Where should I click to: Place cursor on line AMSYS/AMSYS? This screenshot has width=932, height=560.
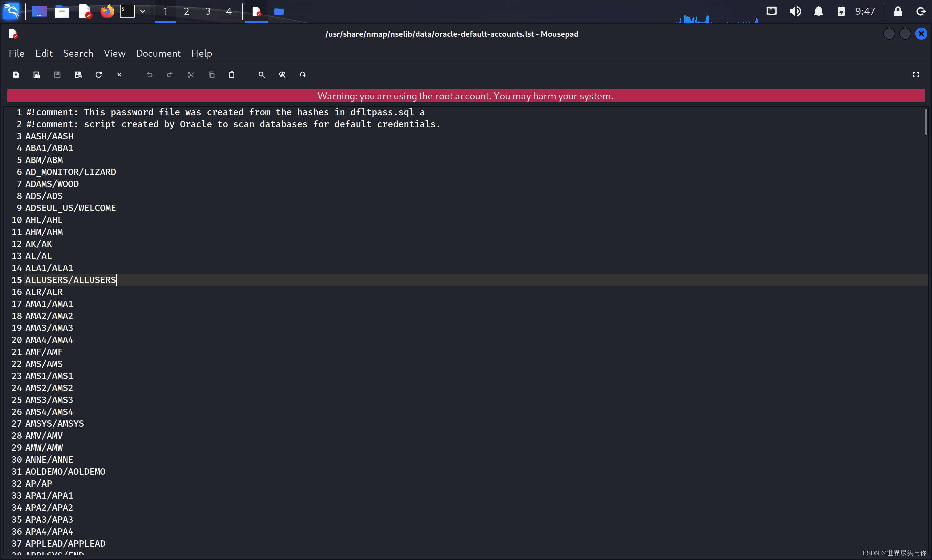coord(55,424)
